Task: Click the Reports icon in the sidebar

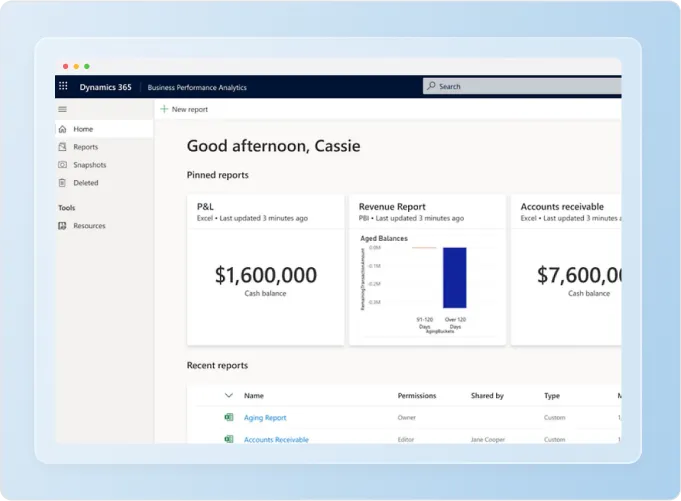Action: click(x=63, y=147)
